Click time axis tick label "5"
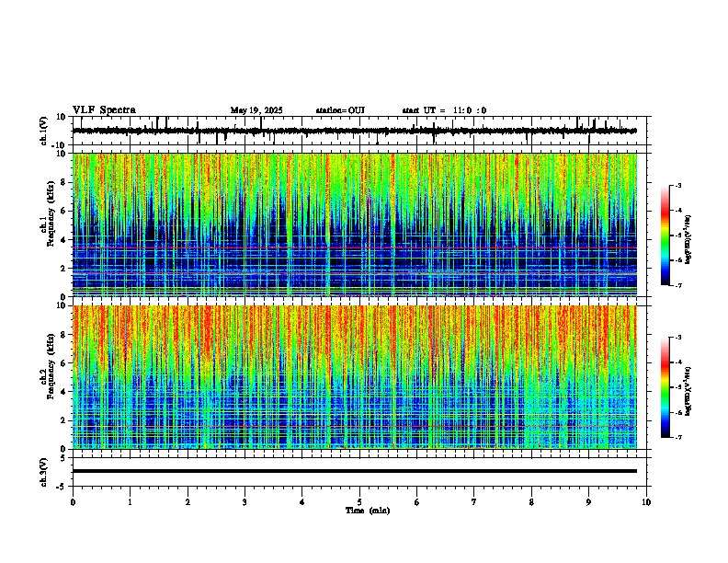This screenshot has width=728, height=563. tap(359, 502)
